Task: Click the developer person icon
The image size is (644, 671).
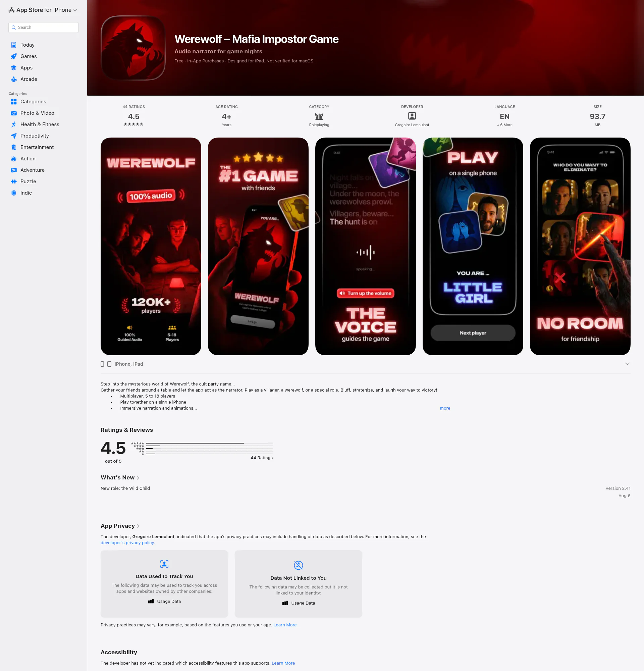Action: 412,116
